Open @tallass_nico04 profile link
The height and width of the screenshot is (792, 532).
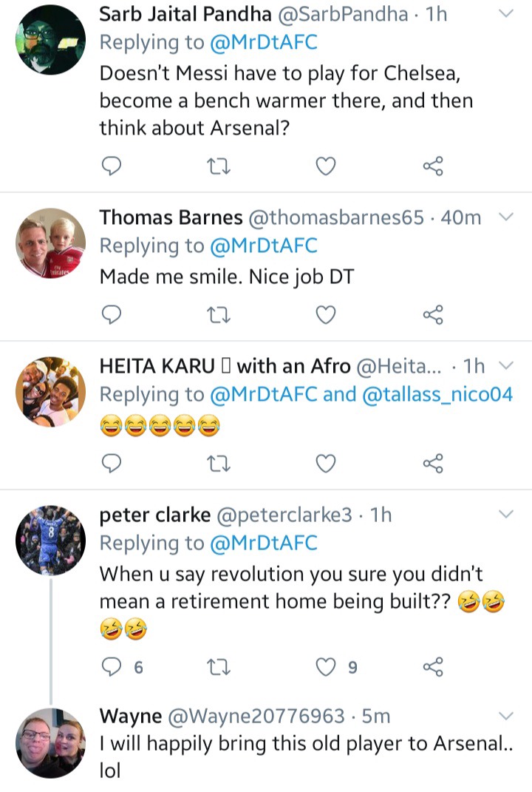[437, 394]
